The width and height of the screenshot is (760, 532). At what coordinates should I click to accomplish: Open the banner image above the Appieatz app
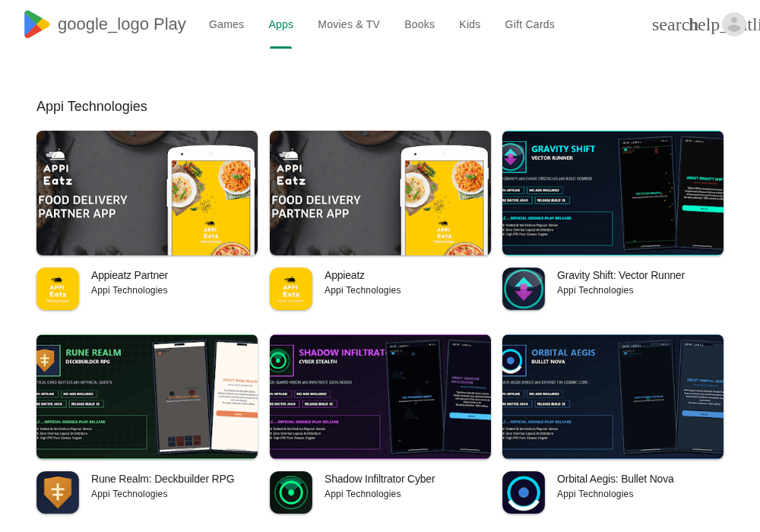click(380, 193)
